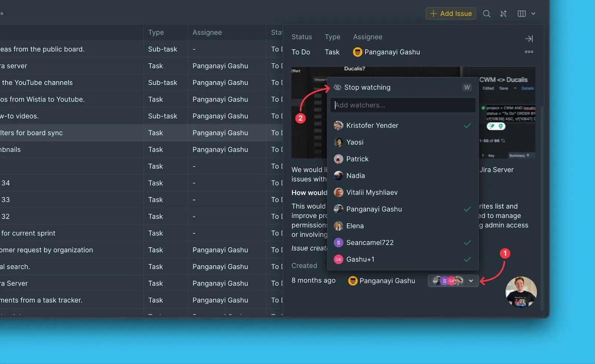Viewport: 595px width, 364px height.
Task: Open search using the magnifier icon
Action: pos(486,14)
